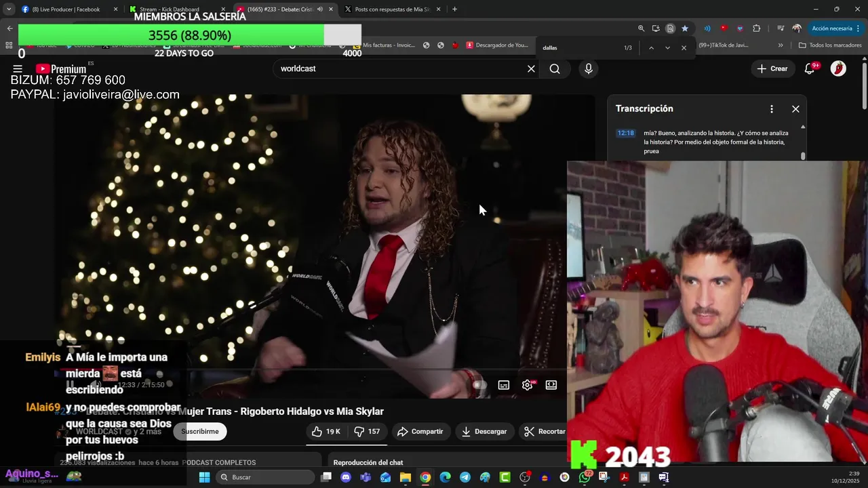Screen dimensions: 868x488
Task: Jump to transcript timestamp 12:18
Action: pyautogui.click(x=625, y=133)
